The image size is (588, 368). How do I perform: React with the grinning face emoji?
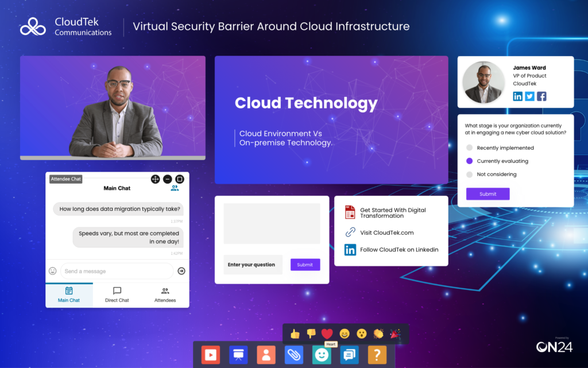345,334
